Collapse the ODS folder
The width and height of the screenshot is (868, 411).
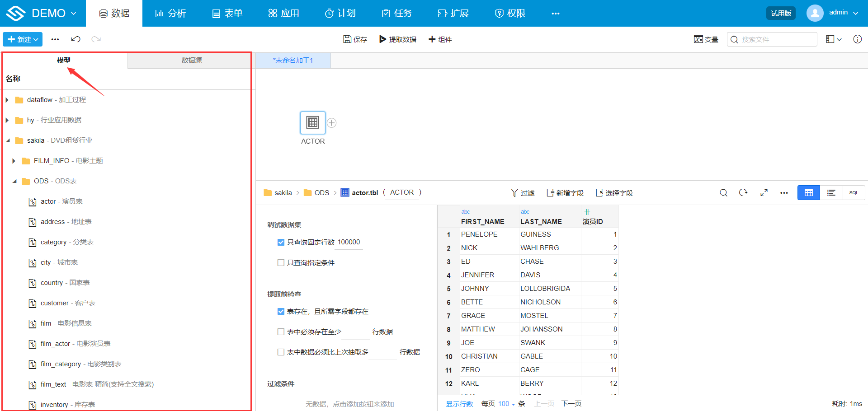click(14, 181)
